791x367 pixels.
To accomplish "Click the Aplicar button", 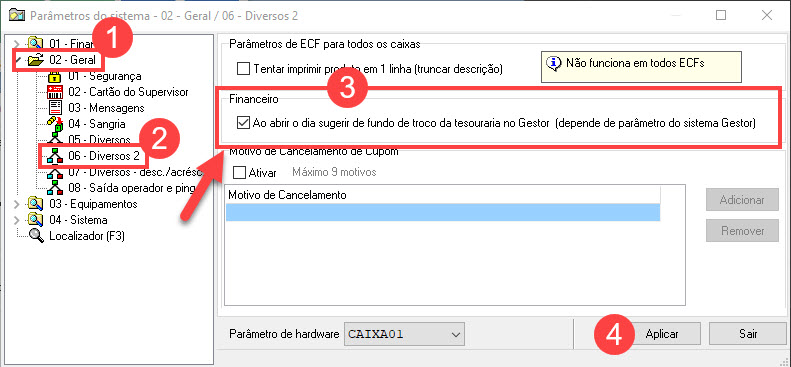I will pyautogui.click(x=662, y=334).
